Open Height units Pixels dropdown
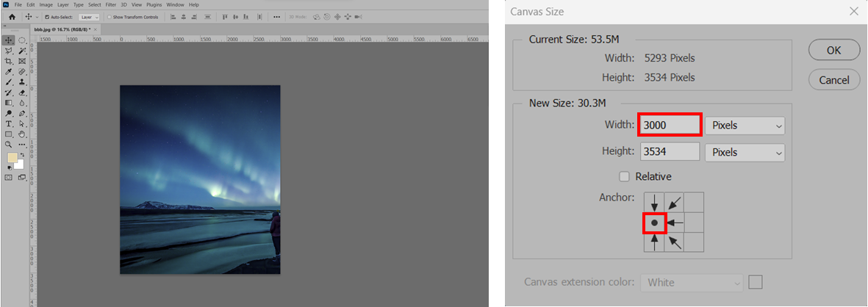This screenshot has width=868, height=307. point(745,151)
